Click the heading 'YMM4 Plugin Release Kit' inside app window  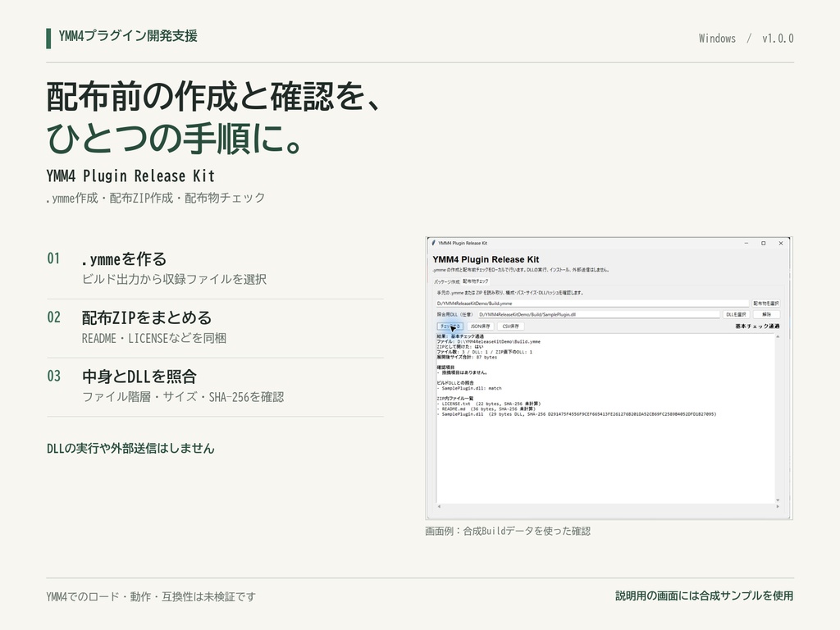tap(486, 259)
